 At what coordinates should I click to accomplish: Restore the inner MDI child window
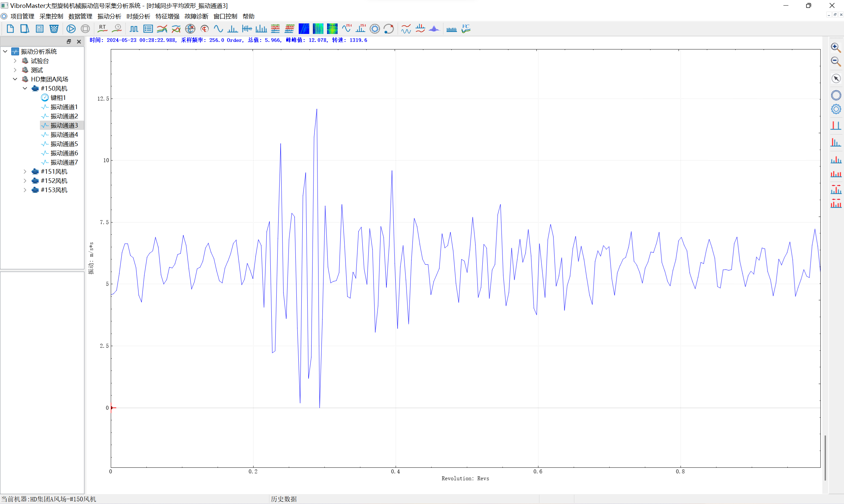tap(835, 15)
